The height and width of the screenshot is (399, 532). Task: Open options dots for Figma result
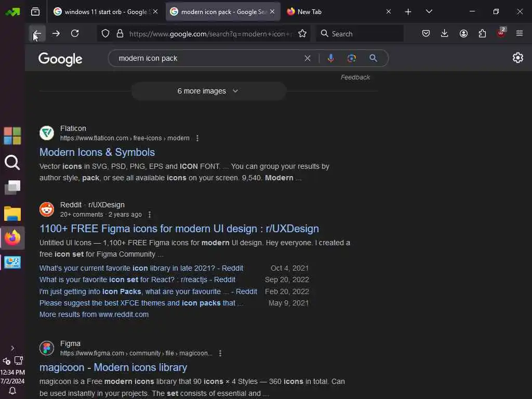pyautogui.click(x=220, y=353)
